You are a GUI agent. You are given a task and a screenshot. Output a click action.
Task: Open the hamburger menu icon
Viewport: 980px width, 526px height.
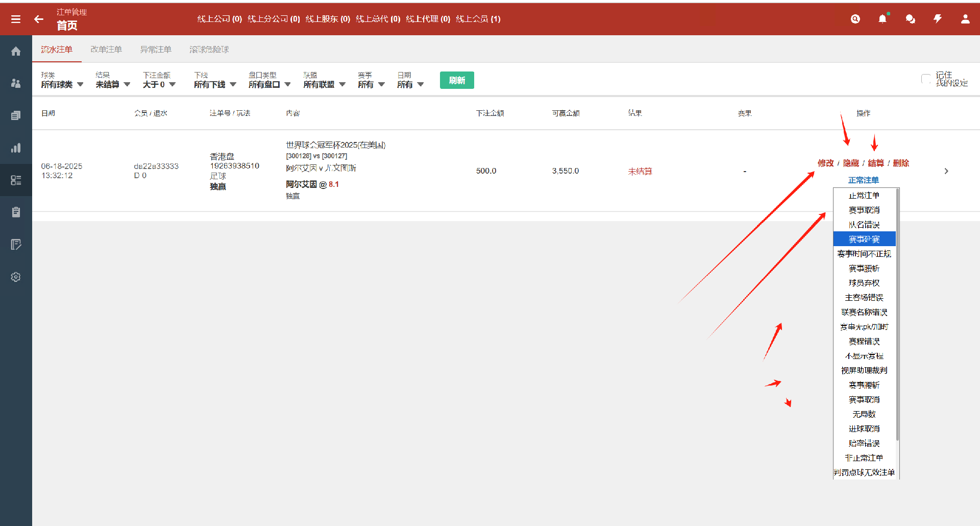(16, 19)
